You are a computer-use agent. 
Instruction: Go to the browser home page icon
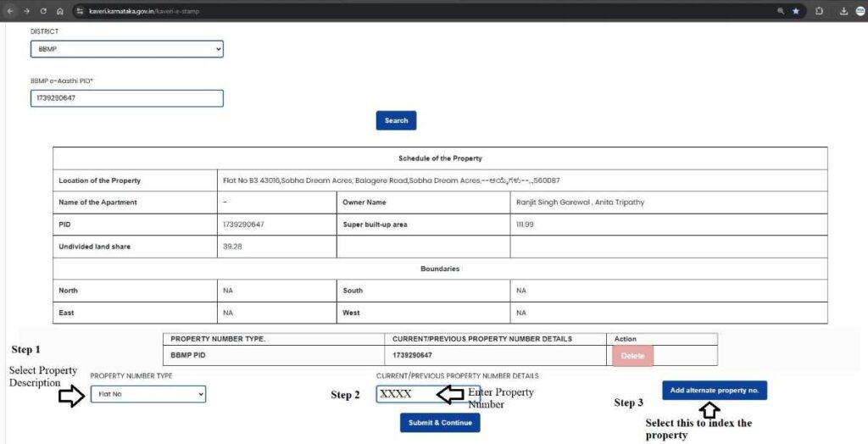(x=59, y=11)
